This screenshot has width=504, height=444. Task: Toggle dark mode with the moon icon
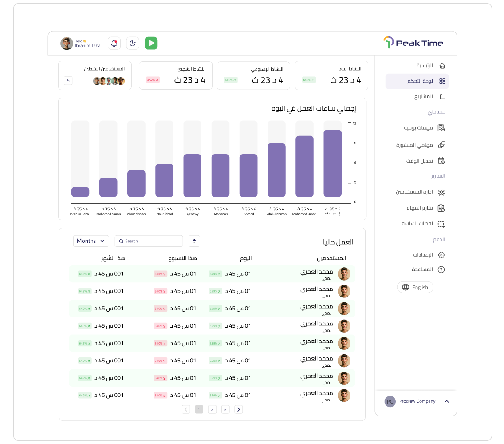coord(133,43)
